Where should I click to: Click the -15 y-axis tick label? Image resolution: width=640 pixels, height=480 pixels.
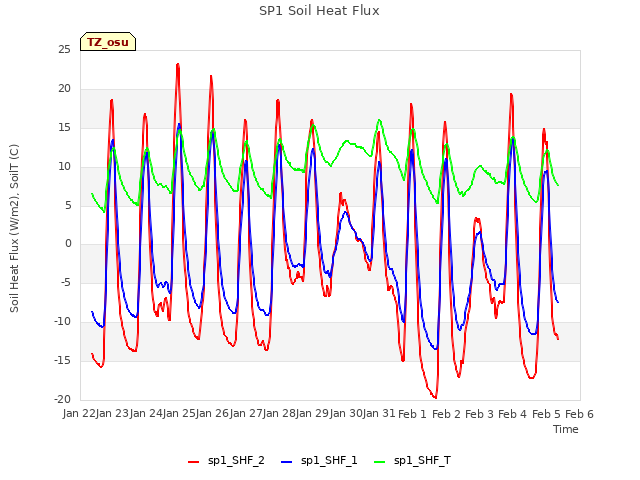click(x=62, y=360)
